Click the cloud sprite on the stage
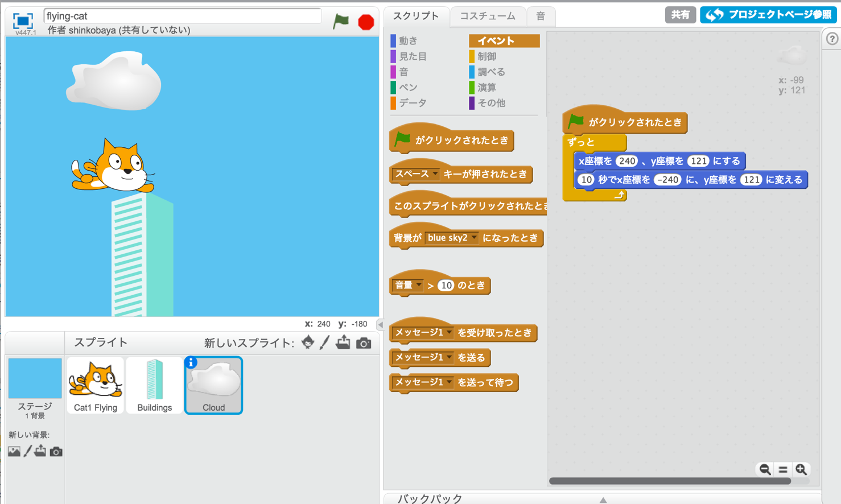 [x=114, y=80]
